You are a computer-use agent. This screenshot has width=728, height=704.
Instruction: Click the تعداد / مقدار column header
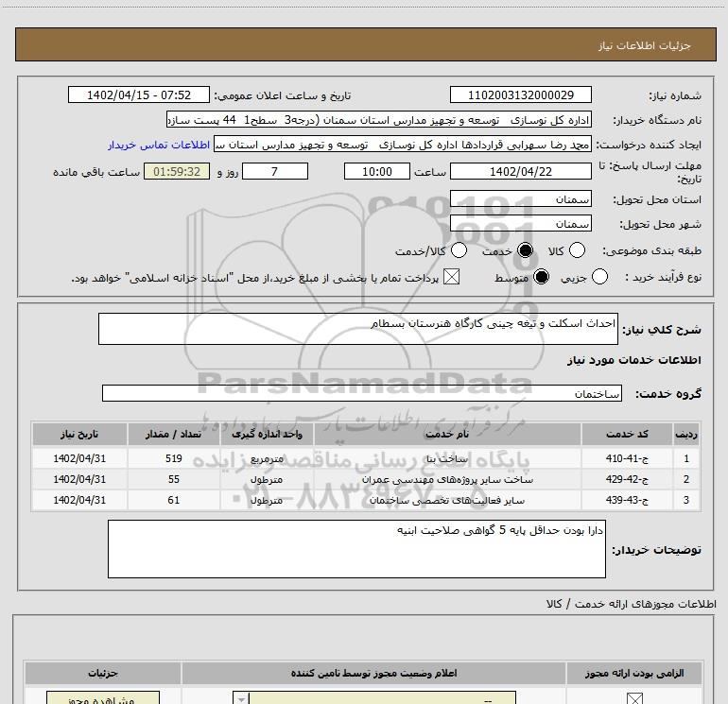pos(173,434)
